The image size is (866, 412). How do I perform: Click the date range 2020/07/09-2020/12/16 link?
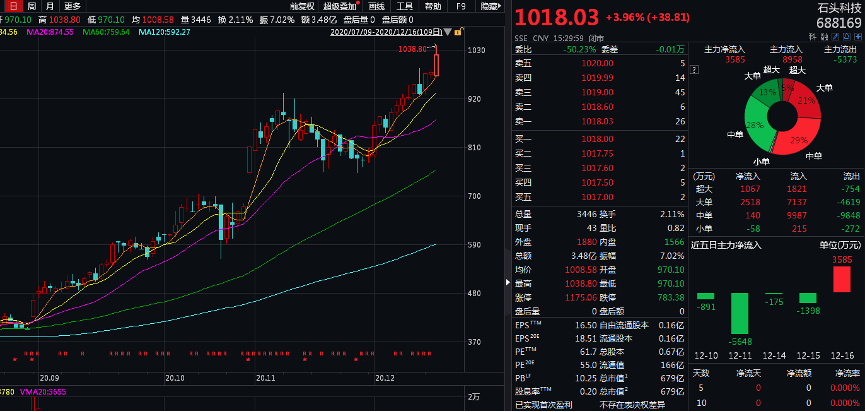click(386, 32)
